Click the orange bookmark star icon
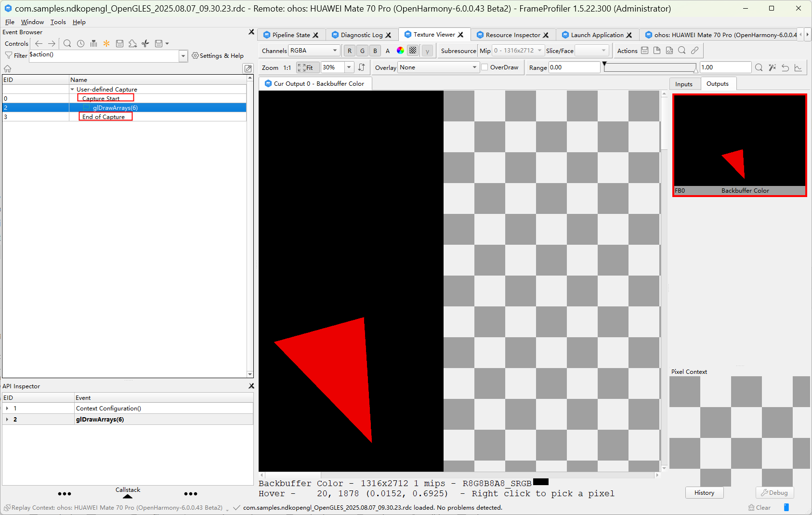Screen dimensions: 812x515 point(106,43)
